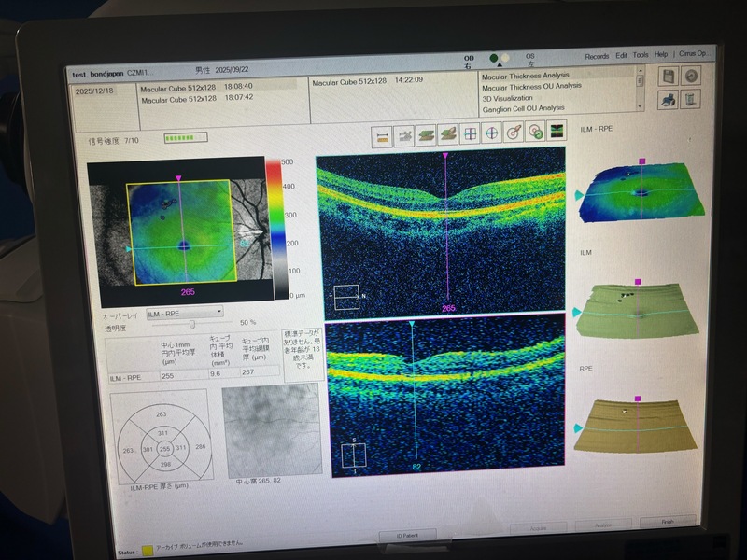Click the trash bin delete icon

[691, 99]
